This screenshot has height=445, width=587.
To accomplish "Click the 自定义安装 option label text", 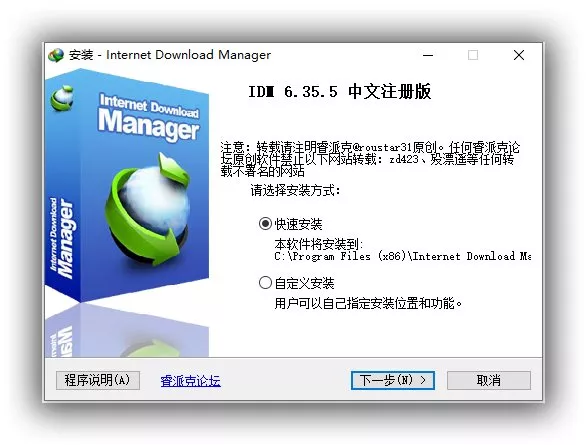I will pos(304,283).
